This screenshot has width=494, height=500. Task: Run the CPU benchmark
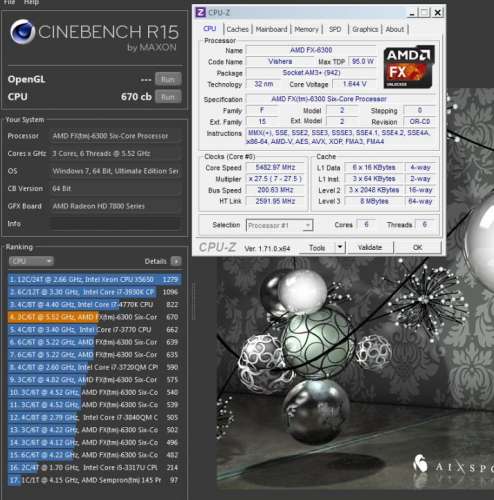click(x=168, y=97)
